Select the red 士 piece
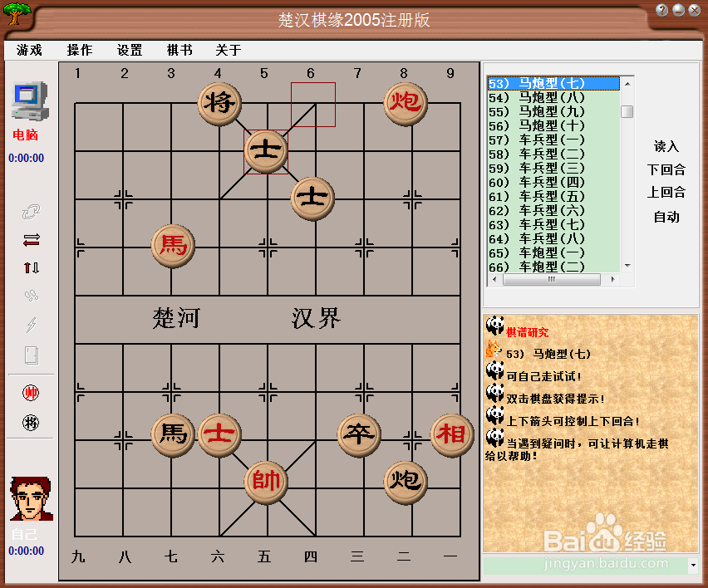The image size is (708, 588). 219,435
